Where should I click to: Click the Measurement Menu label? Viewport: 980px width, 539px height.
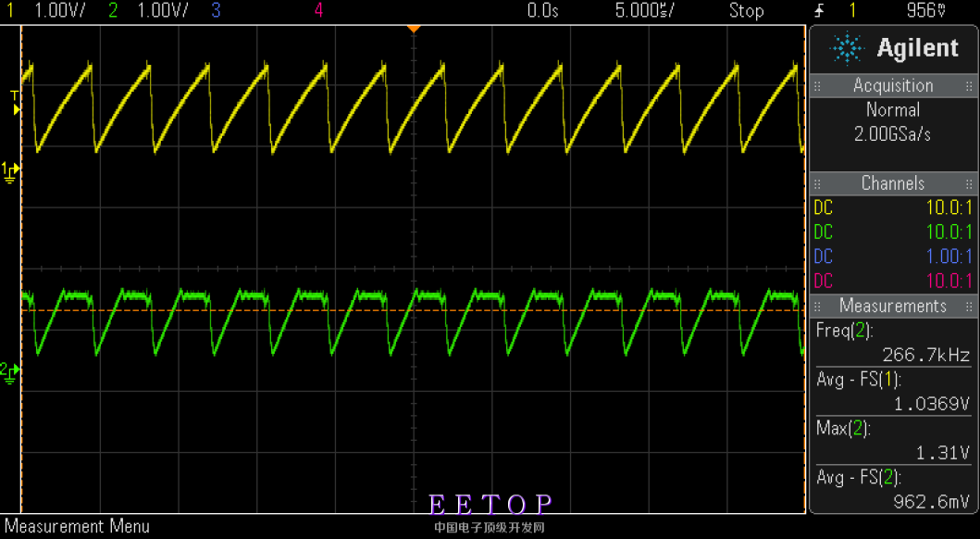(77, 526)
